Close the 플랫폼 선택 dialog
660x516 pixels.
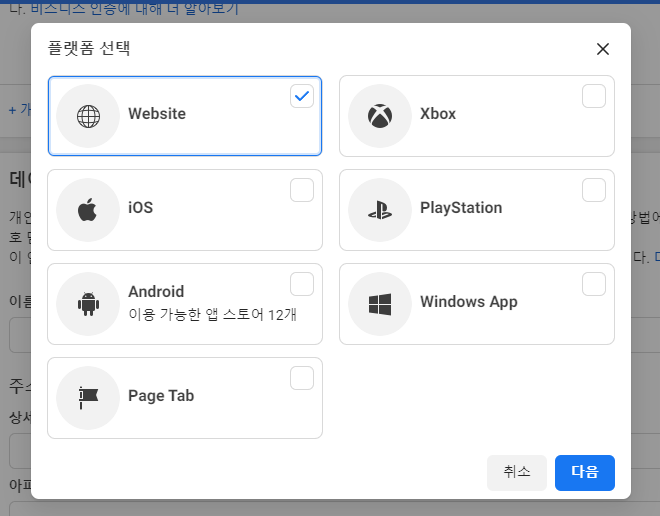click(603, 49)
